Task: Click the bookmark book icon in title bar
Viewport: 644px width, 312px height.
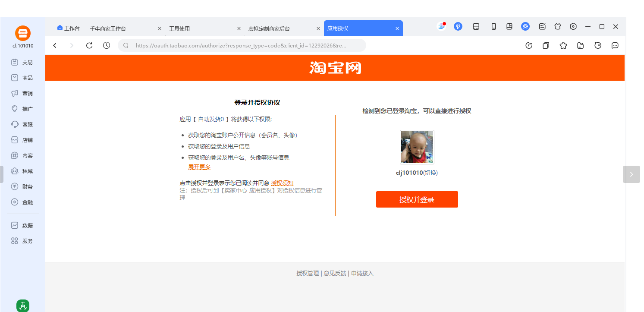Action: tap(509, 26)
